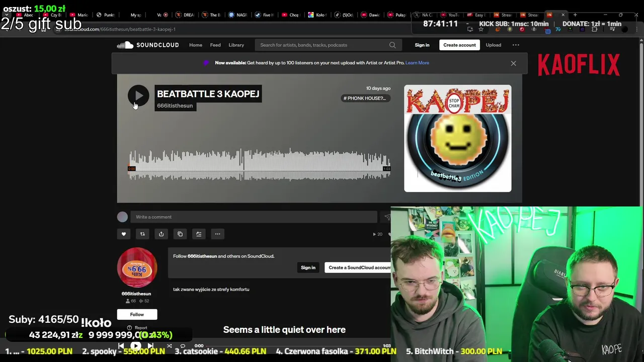The width and height of the screenshot is (644, 362).
Task: Open a new browser tab
Action: click(x=575, y=15)
